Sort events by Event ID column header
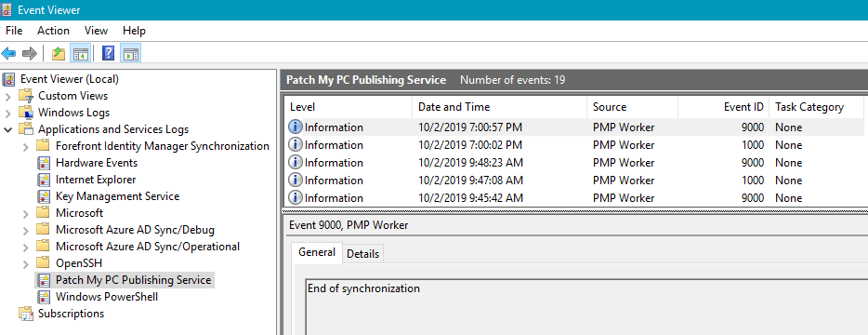Screen dimensions: 868x335 click(x=724, y=107)
